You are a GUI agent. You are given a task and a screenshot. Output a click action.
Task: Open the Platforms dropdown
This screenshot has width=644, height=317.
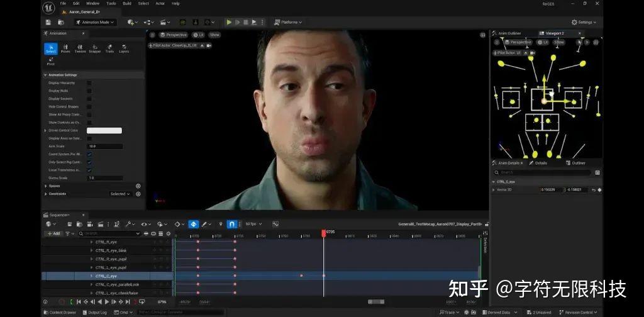pos(288,22)
